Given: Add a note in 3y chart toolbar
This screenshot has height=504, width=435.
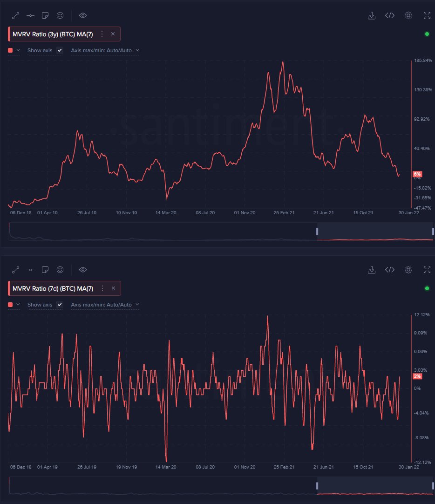Looking at the screenshot, I should 45,15.
